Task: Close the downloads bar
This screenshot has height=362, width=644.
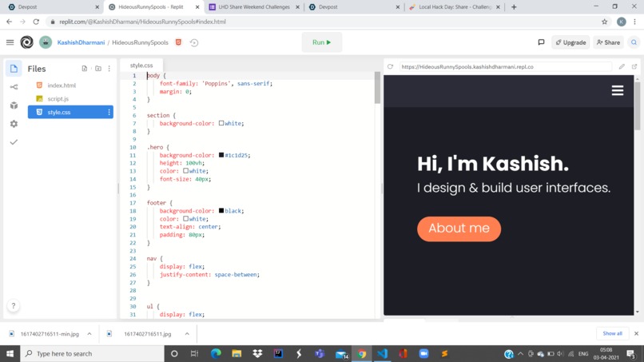Action: tap(636, 334)
